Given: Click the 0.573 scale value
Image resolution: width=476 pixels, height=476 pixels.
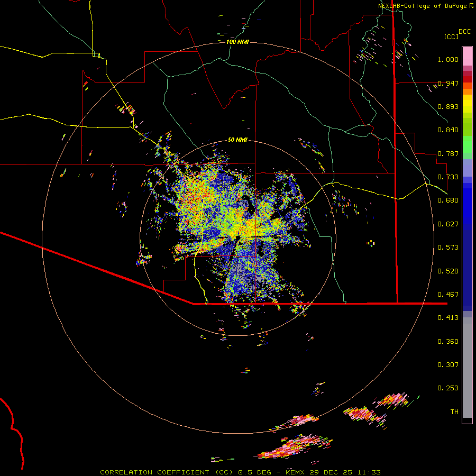Looking at the screenshot, I should coord(448,248).
